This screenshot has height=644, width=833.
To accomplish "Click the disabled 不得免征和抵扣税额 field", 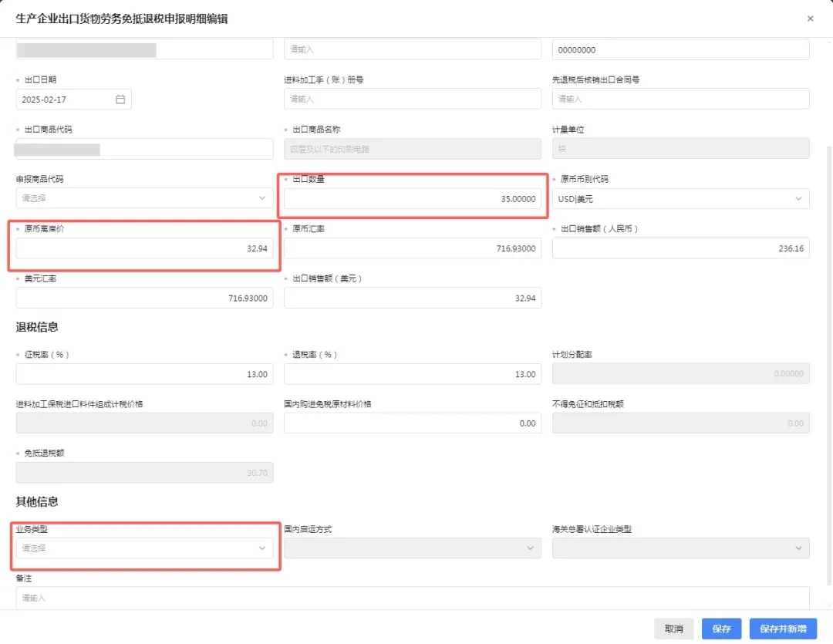I will click(x=680, y=423).
